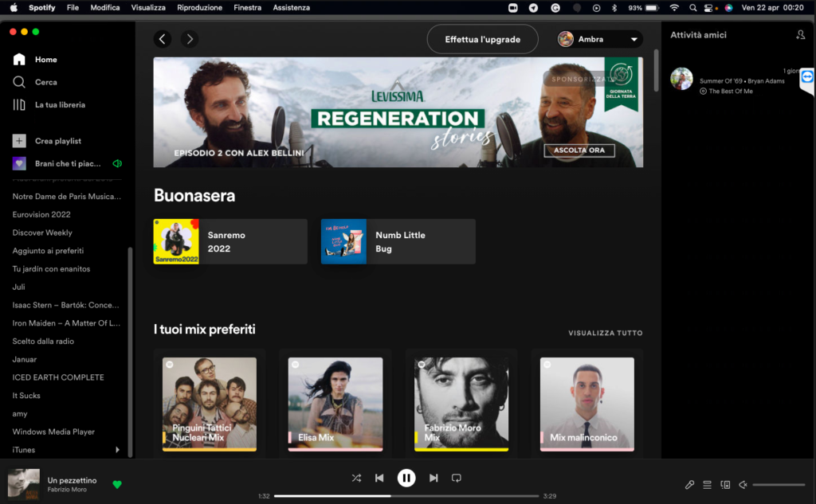816x504 pixels.
Task: Seek within the song progress bar
Action: click(x=406, y=496)
